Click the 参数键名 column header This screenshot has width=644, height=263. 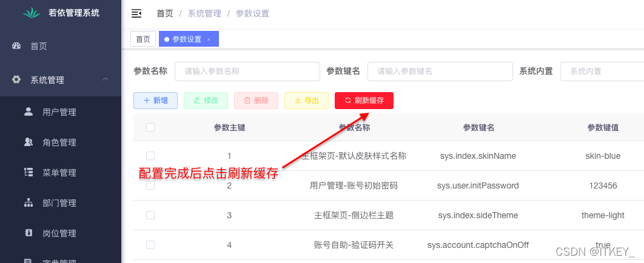(x=478, y=128)
